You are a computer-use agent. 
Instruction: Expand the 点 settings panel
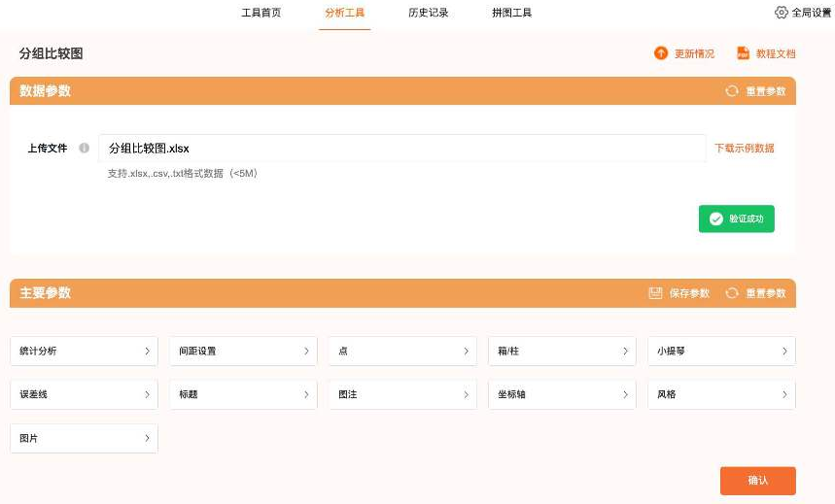(402, 352)
